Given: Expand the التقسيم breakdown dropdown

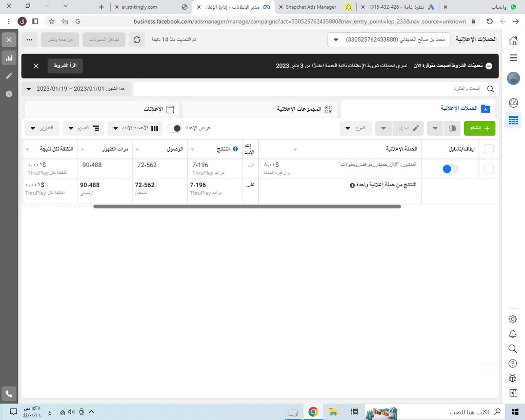Looking at the screenshot, I should [x=84, y=128].
